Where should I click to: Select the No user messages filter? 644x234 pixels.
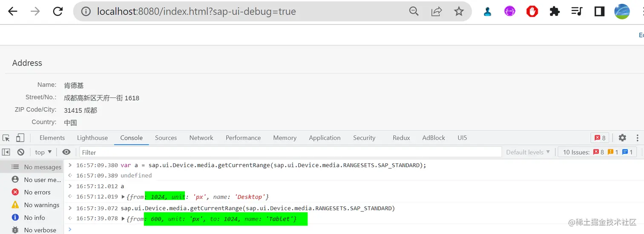coord(32,180)
